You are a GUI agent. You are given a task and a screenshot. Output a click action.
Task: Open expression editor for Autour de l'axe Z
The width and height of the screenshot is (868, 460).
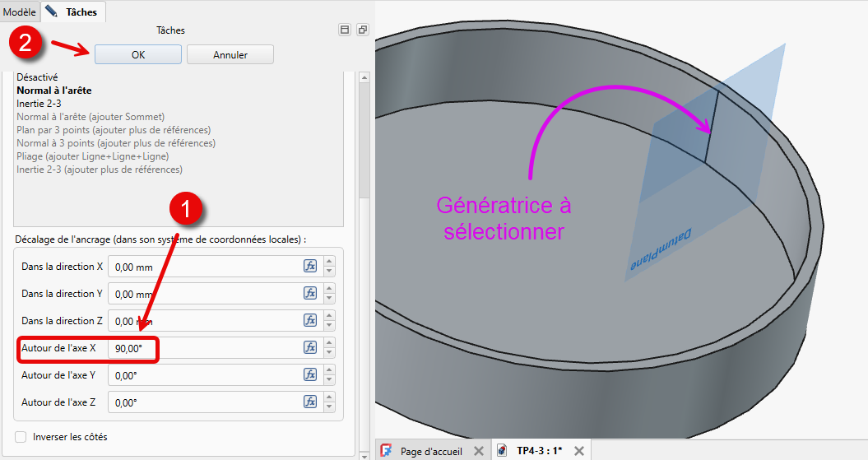(310, 402)
